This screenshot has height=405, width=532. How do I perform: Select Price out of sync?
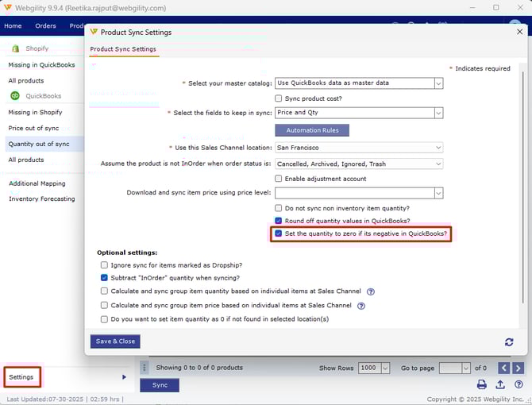(x=33, y=128)
